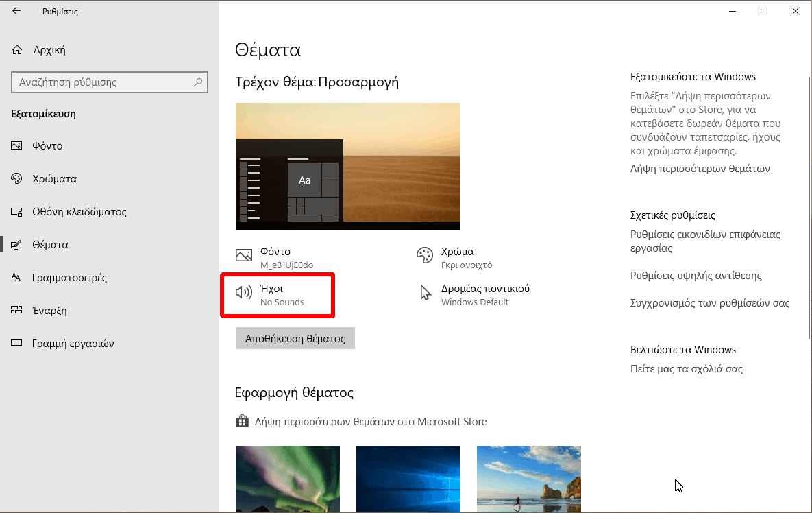Click the vertical scrollbar on the right
The height and width of the screenshot is (513, 812).
(x=809, y=207)
